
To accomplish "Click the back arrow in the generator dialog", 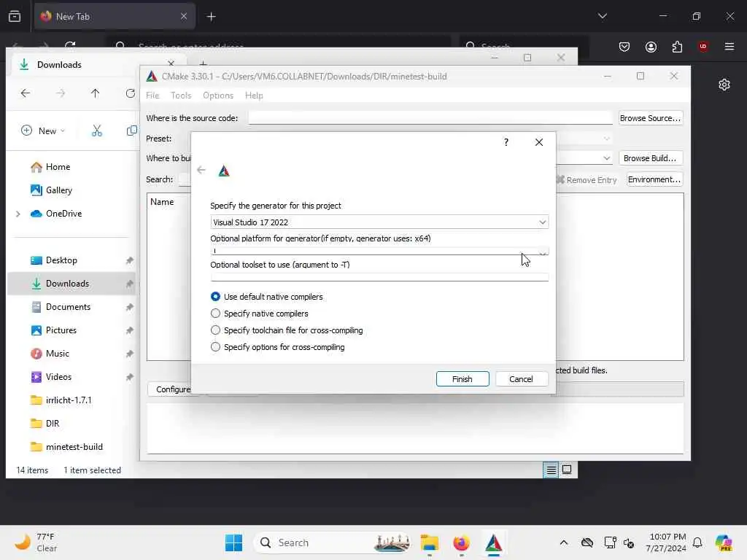I will tap(201, 170).
